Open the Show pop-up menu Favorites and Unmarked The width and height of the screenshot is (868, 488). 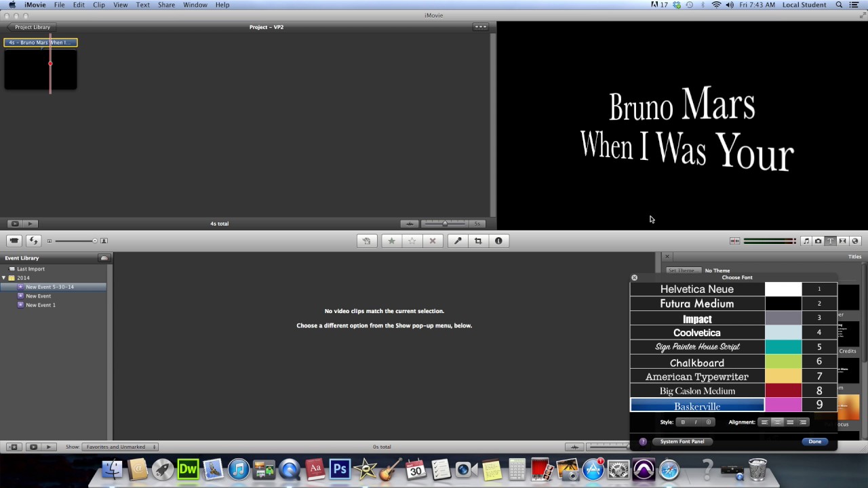tap(120, 447)
